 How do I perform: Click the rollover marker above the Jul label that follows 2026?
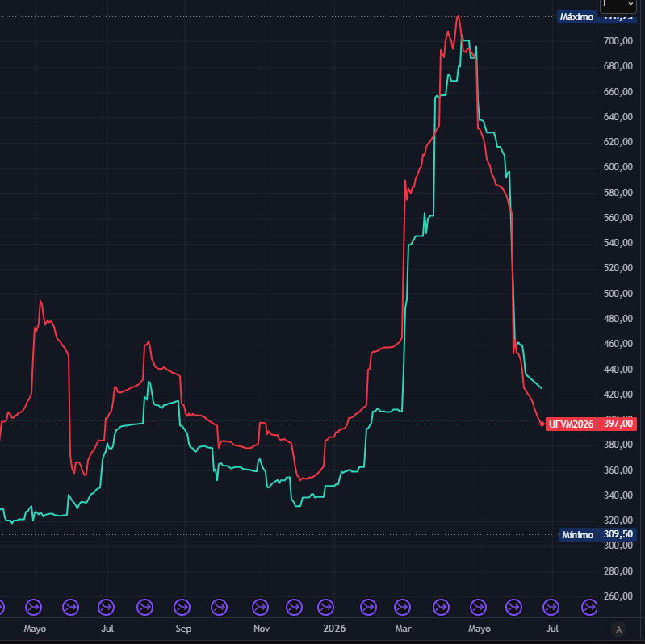(551, 607)
